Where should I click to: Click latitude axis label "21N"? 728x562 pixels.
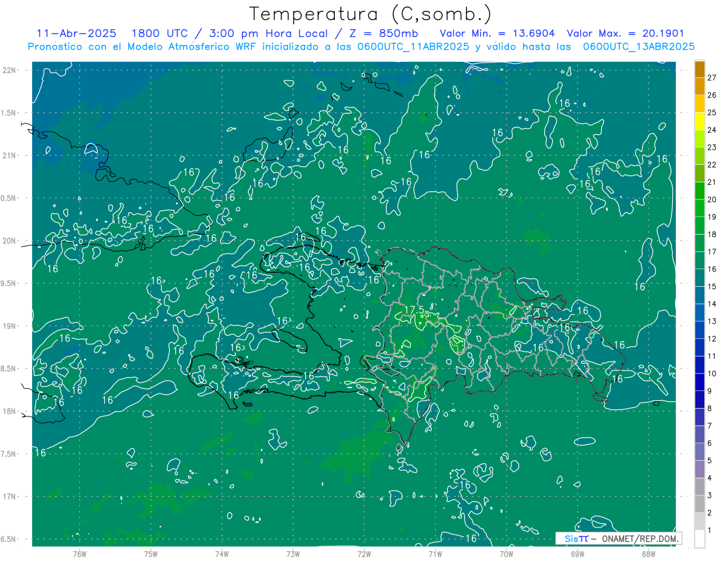(10, 155)
